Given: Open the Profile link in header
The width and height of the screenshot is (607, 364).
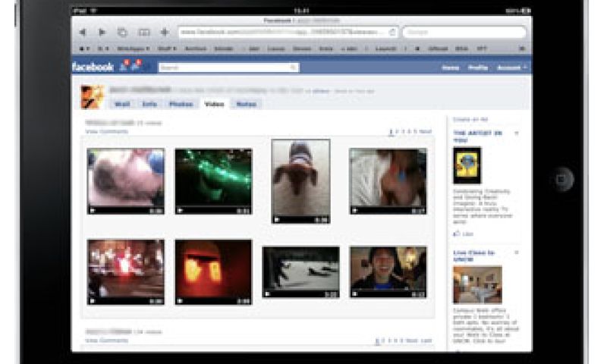Looking at the screenshot, I should [478, 67].
